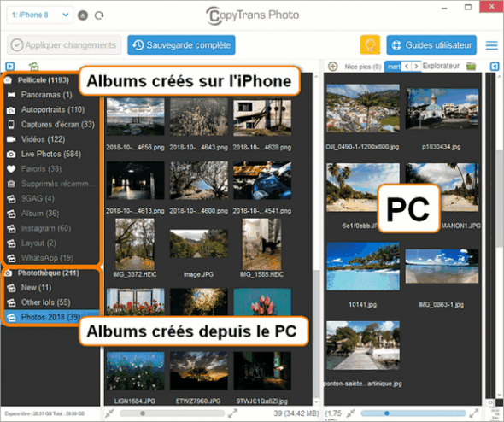The width and height of the screenshot is (504, 422).
Task: Select thumbnail 2018-10-...4613.png
Action: pos(135,180)
